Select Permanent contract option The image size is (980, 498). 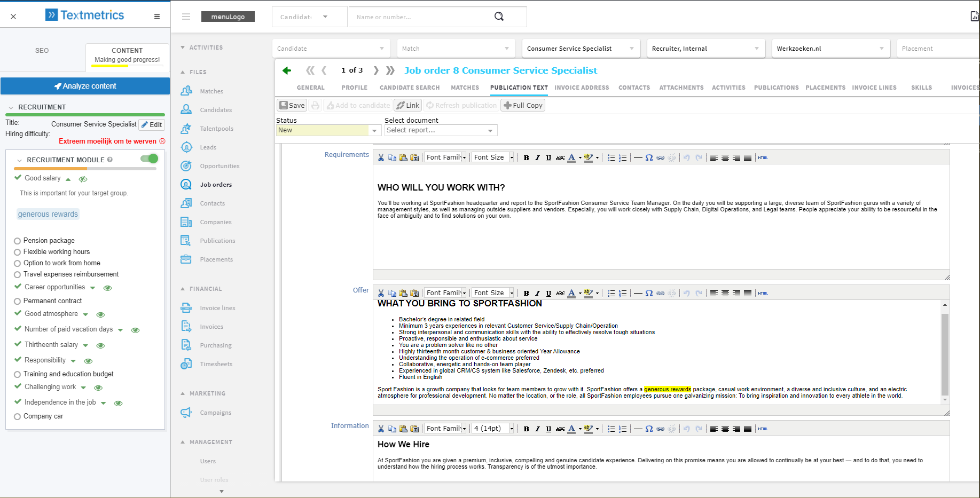(x=17, y=301)
